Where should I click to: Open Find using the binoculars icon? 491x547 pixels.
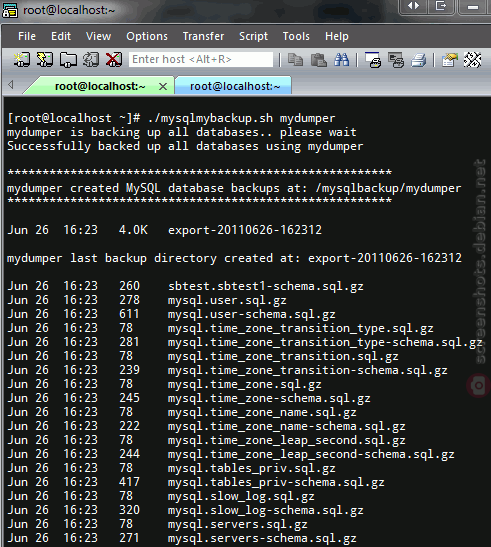click(342, 60)
